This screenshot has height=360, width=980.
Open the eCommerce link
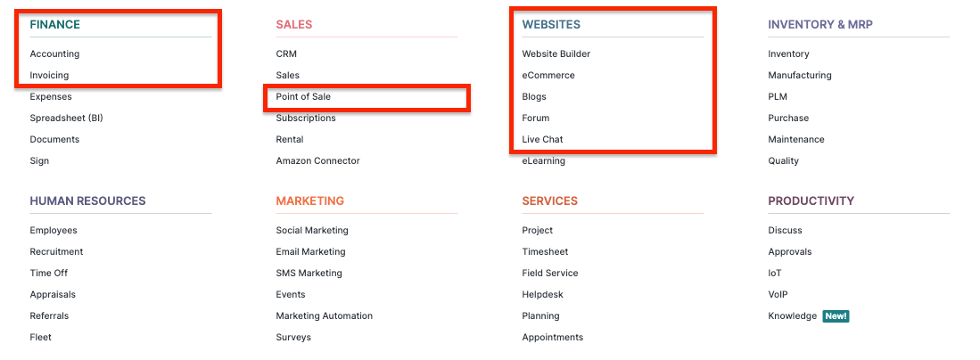(x=548, y=75)
